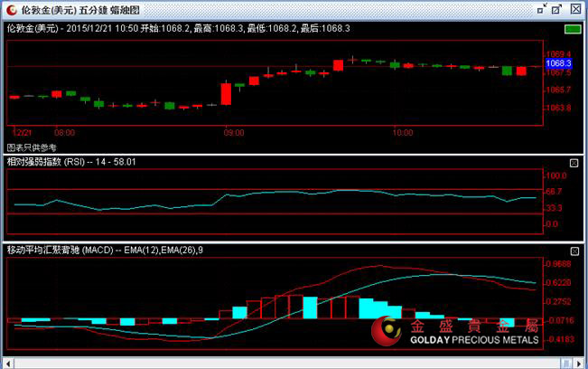Close the London Gold chart window
588x369 pixels.
tap(574, 8)
